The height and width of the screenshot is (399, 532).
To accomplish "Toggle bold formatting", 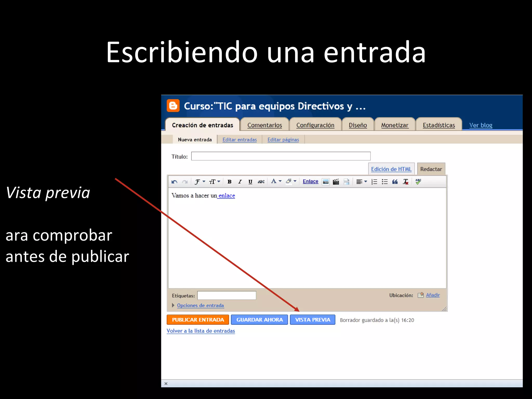I will tap(229, 182).
